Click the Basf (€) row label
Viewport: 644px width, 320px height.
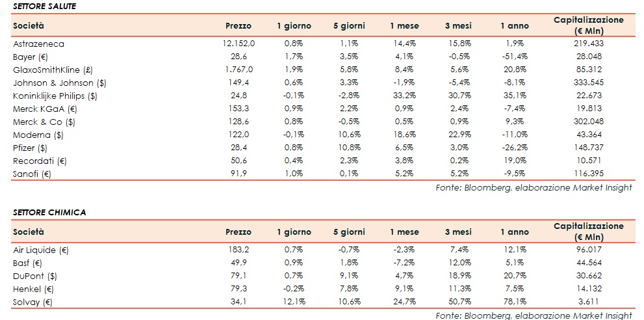click(28, 263)
